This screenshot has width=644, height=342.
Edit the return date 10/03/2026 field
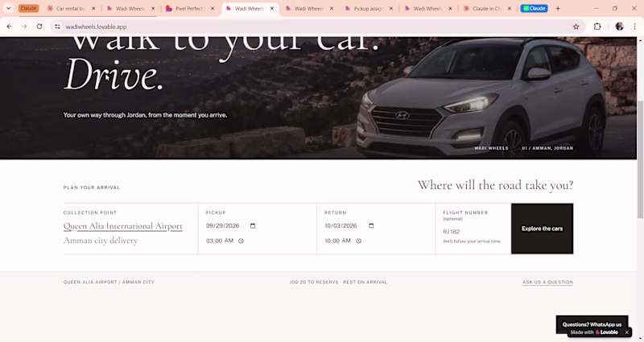[341, 226]
